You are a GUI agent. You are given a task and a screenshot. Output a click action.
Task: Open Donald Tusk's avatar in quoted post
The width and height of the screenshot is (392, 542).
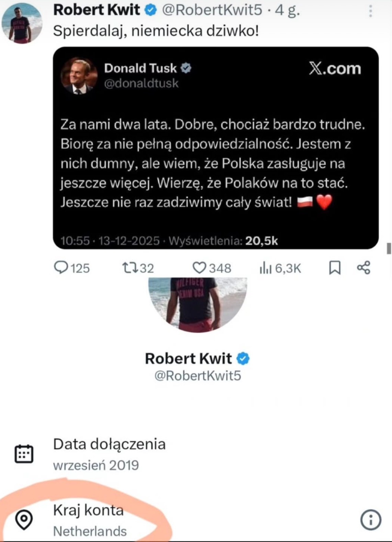(x=79, y=76)
